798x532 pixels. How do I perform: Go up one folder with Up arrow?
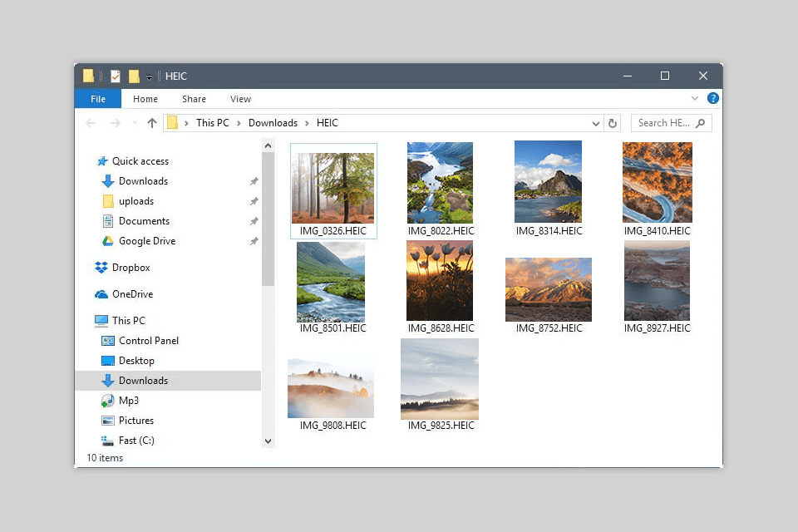[151, 123]
